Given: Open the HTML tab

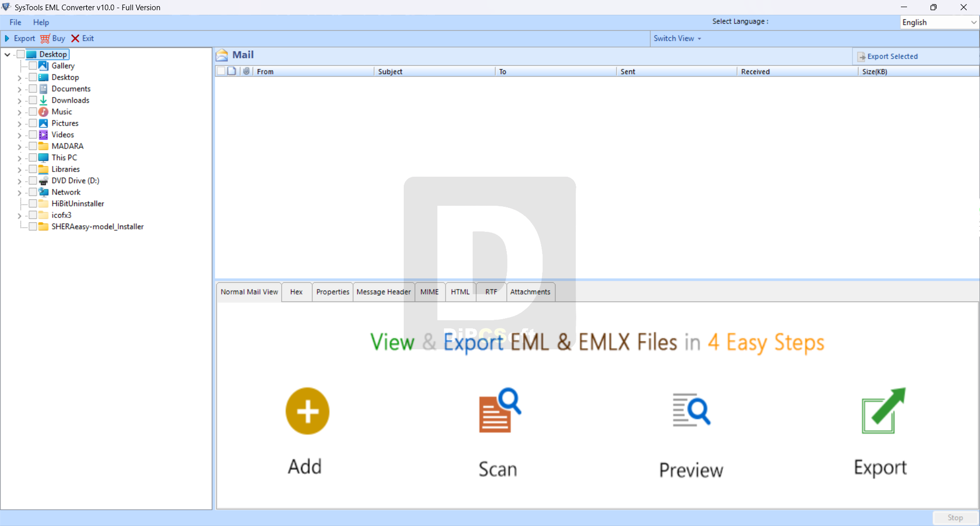Looking at the screenshot, I should coord(460,292).
